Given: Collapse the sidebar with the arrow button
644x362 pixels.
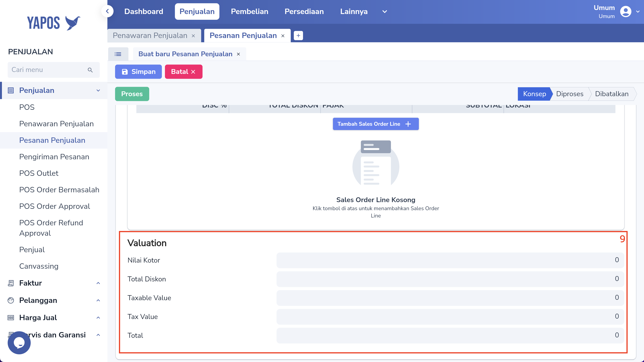Looking at the screenshot, I should pos(108,12).
